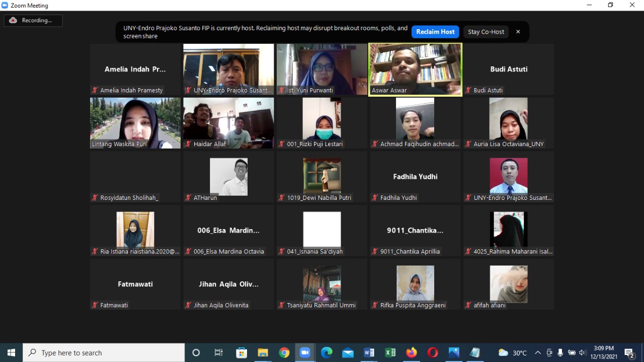Click 1019_Dewi Nabilla Putri's muted mic icon
Image resolution: width=644 pixels, height=362 pixels.
[x=281, y=198]
